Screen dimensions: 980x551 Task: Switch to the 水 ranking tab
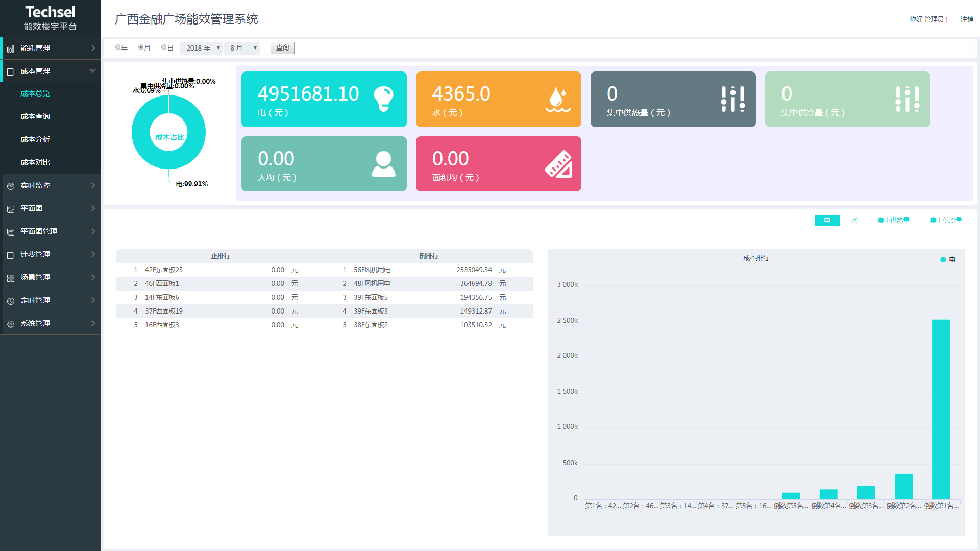(854, 220)
